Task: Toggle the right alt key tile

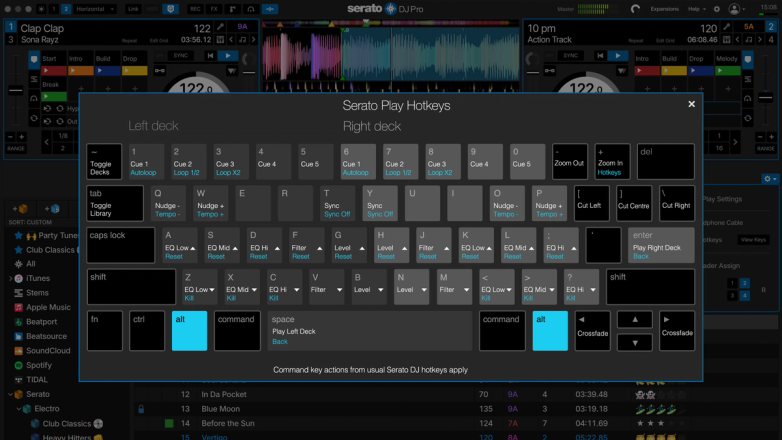Action: point(549,330)
